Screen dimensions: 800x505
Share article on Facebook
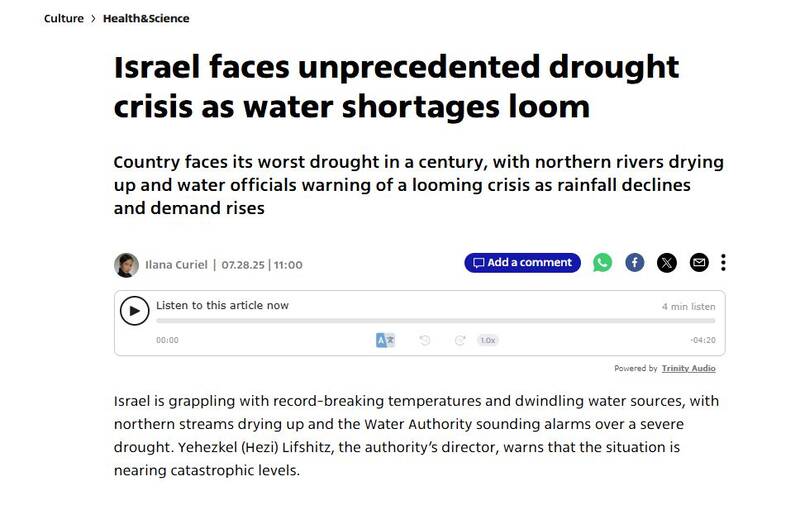click(635, 263)
